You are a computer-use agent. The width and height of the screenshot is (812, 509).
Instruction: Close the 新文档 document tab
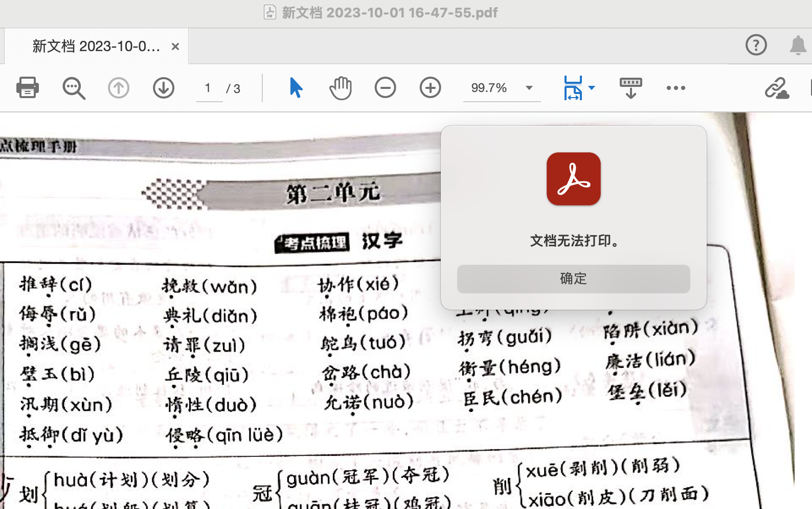click(175, 47)
